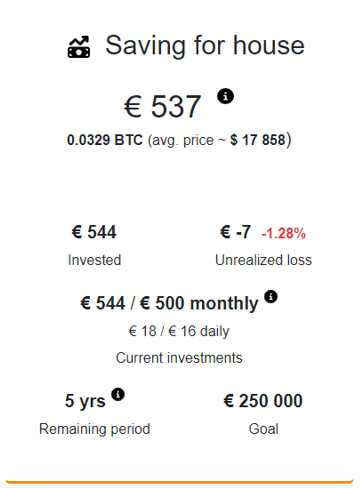
Task: Click the 5 yrs remaining value
Action: 85,401
